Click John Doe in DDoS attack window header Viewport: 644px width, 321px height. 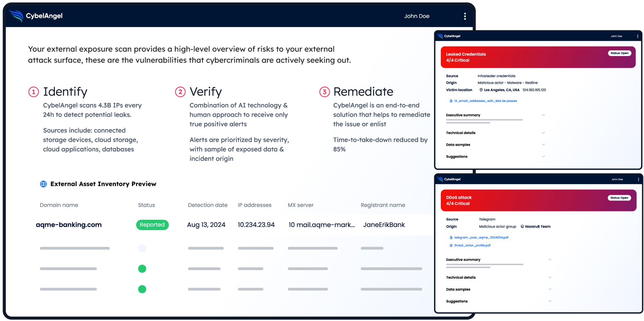[x=617, y=180]
